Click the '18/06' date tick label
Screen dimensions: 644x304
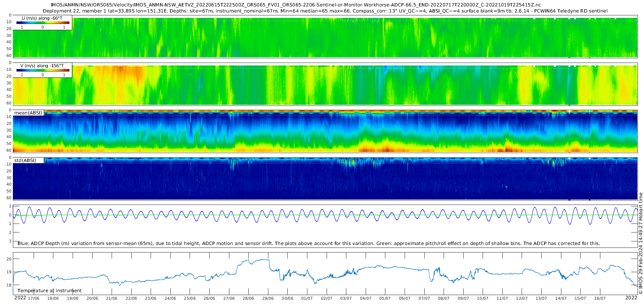[53, 298]
